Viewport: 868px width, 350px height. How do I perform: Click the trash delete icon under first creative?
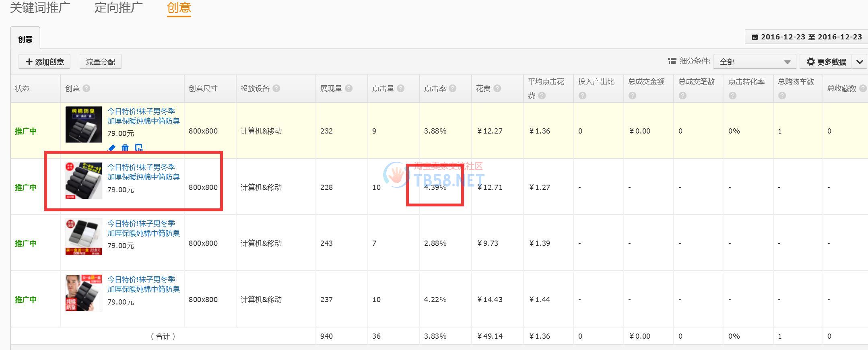pyautogui.click(x=125, y=148)
